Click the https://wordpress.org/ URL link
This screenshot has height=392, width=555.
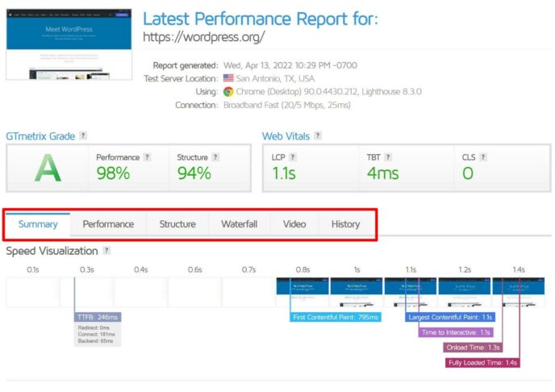click(x=204, y=37)
